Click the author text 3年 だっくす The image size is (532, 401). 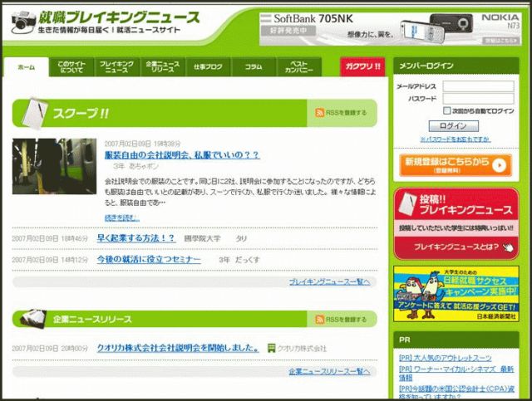click(x=239, y=260)
